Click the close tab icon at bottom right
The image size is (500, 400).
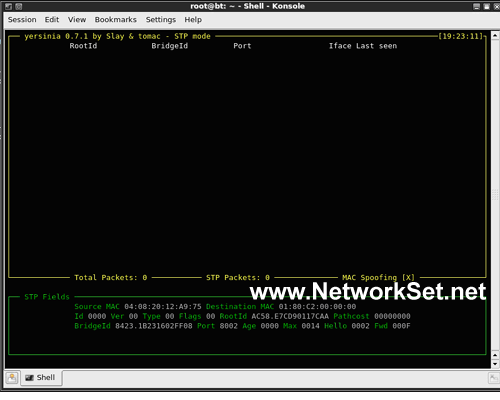point(493,378)
